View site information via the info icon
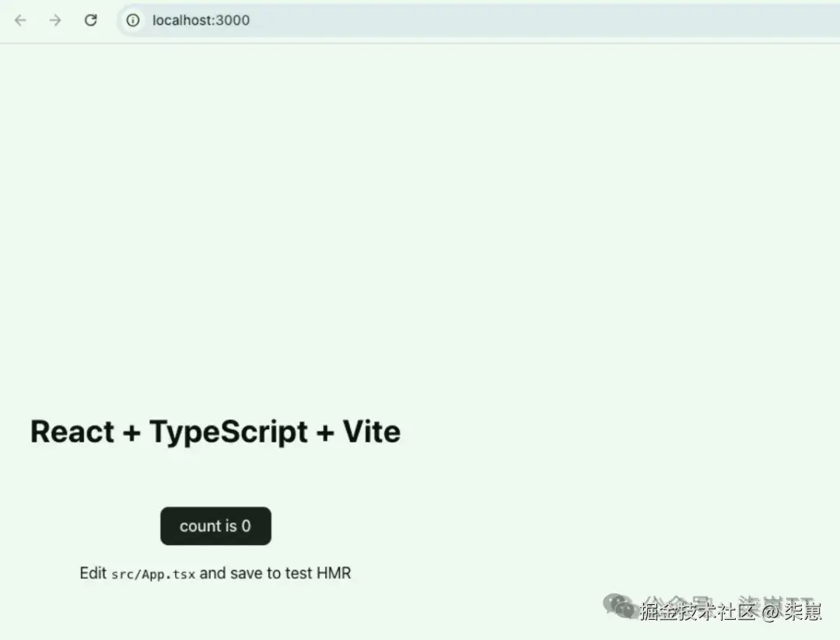This screenshot has width=840, height=640. click(x=133, y=20)
